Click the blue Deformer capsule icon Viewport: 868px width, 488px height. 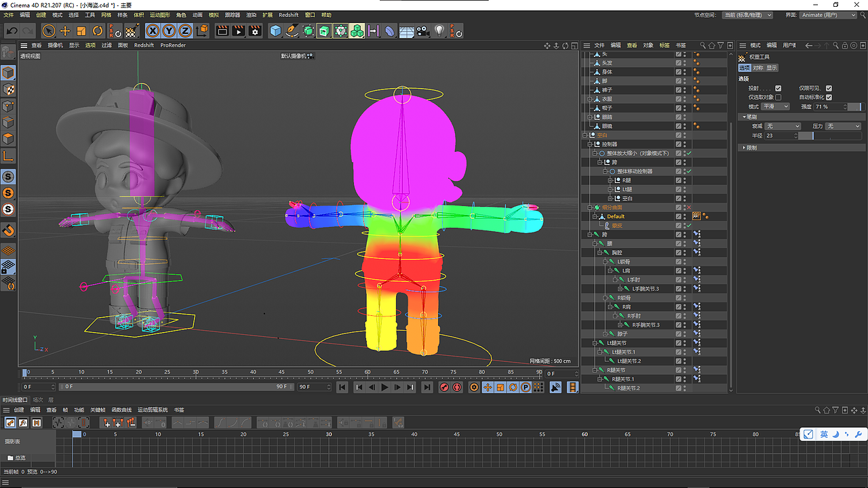(x=390, y=30)
